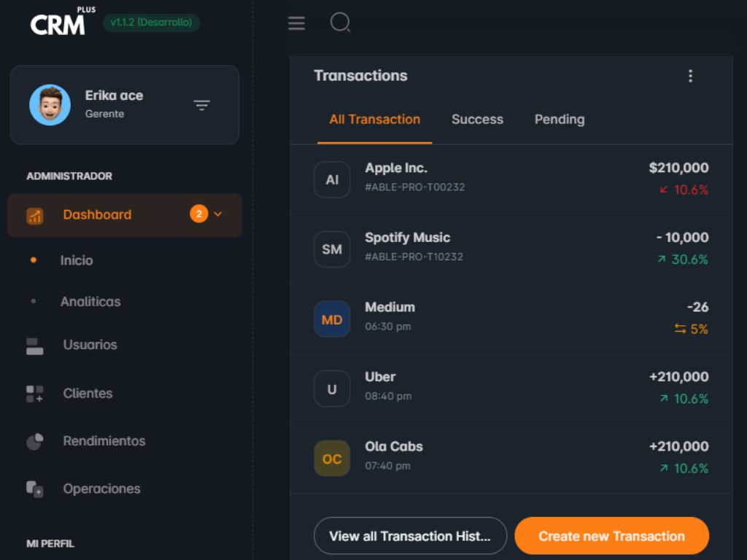Click the CRM Plus logo
The width and height of the screenshot is (747, 560).
point(63,21)
